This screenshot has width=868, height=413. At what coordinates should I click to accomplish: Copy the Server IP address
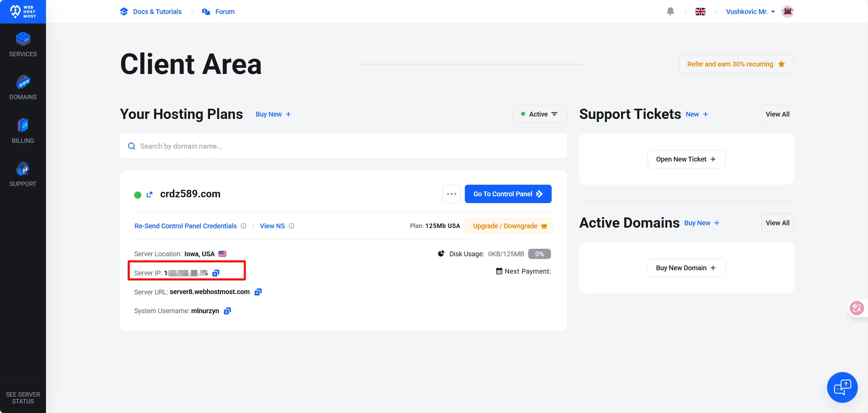[x=216, y=273]
